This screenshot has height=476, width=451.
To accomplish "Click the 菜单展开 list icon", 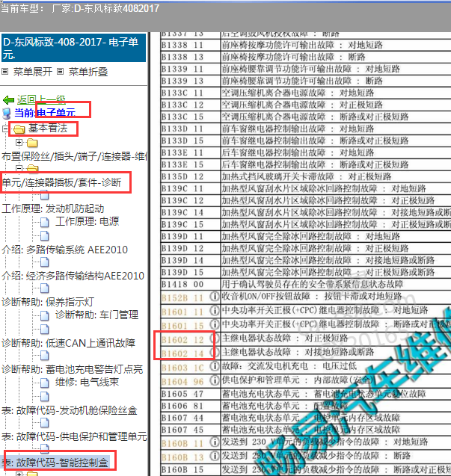I will coord(4,72).
